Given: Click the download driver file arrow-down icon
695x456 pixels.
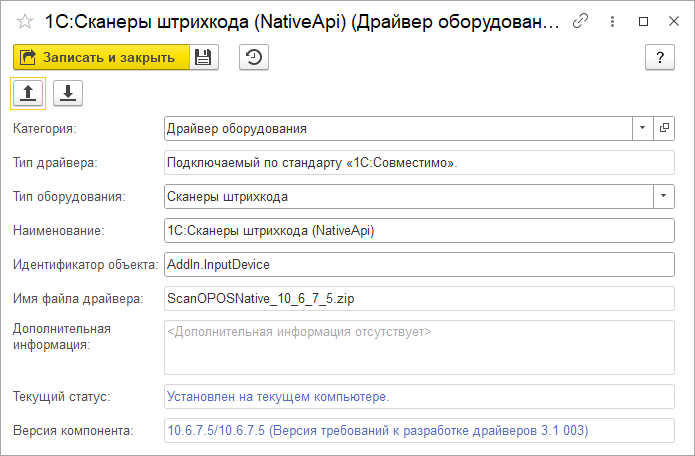Looking at the screenshot, I should (x=68, y=93).
